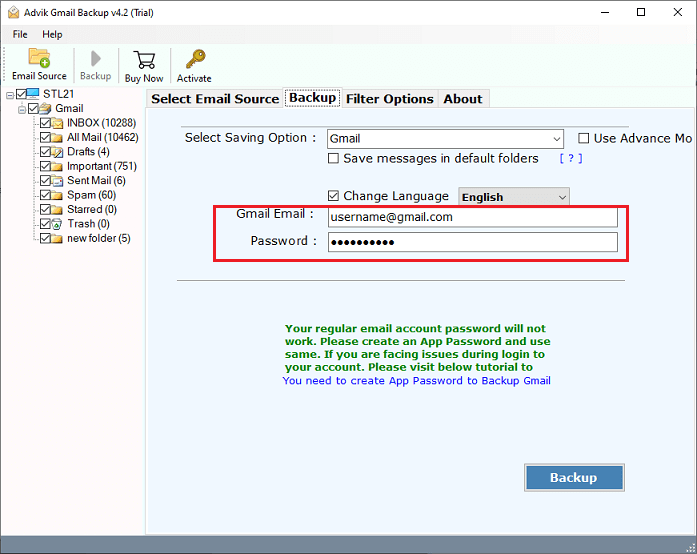This screenshot has height=554, width=697.
Task: Click the new folder icon
Action: tap(57, 238)
